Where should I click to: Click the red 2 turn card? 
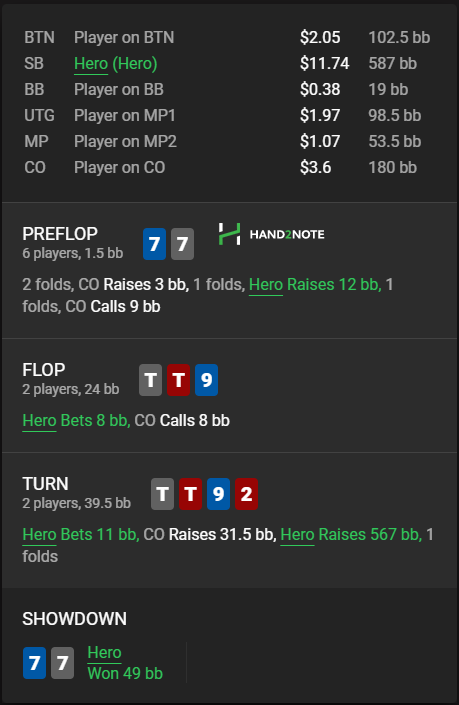[x=246, y=494]
